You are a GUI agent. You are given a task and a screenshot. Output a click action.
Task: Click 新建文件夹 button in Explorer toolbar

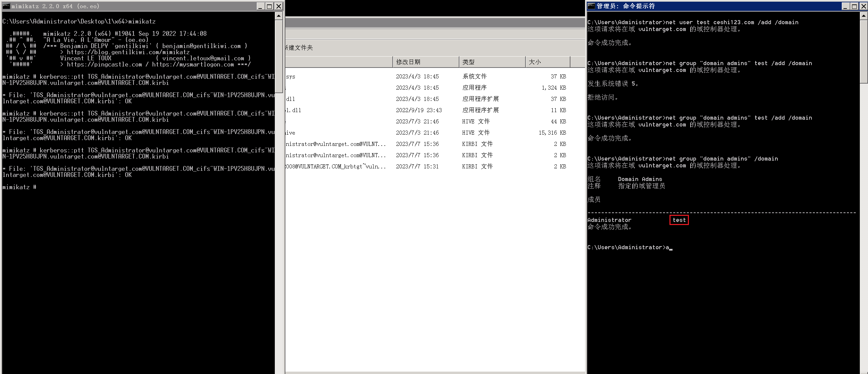299,48
